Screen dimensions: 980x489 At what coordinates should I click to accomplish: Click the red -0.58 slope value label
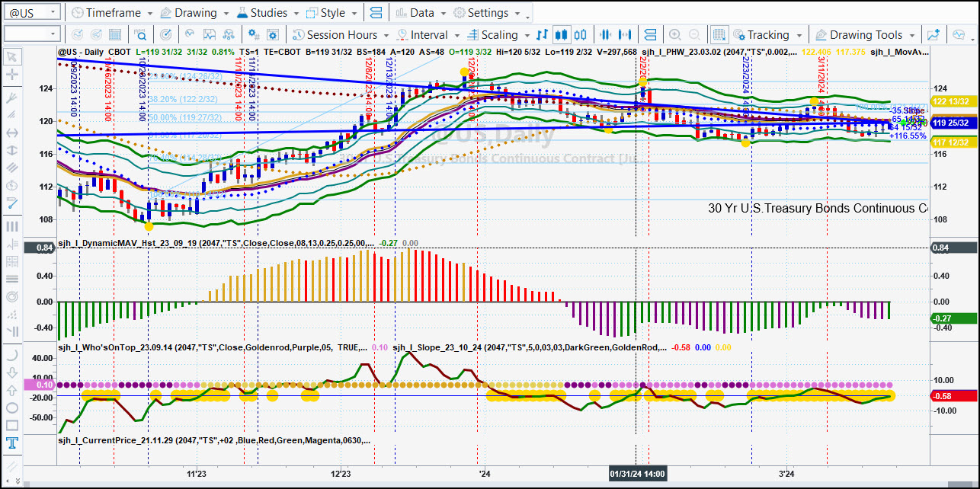click(x=954, y=396)
